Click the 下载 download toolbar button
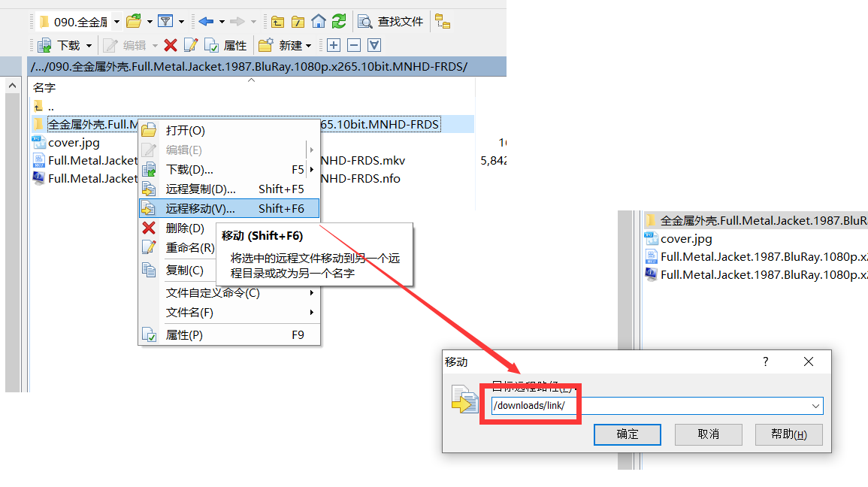Viewport: 868px width, 487px height. coord(59,45)
